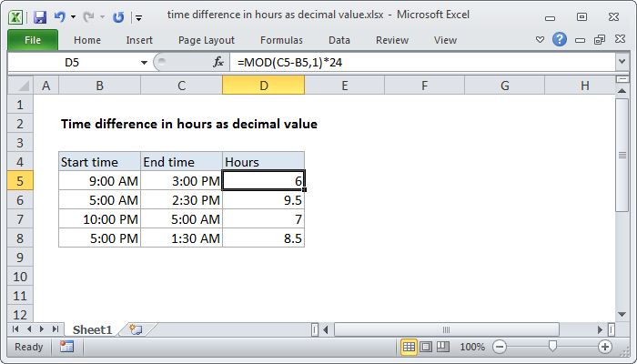Click the zoom slider handle
The image size is (637, 364).
point(552,347)
